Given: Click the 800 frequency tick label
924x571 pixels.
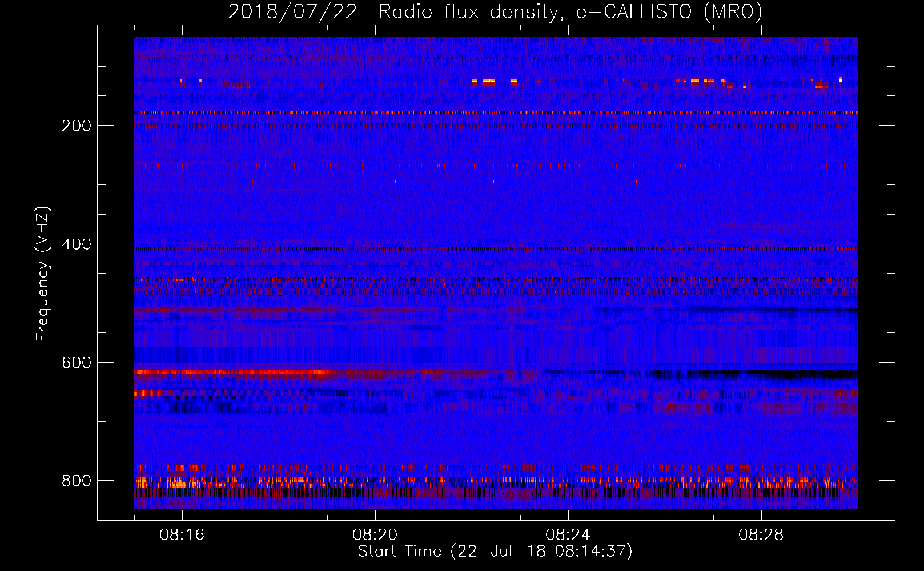Looking at the screenshot, I should (x=77, y=481).
